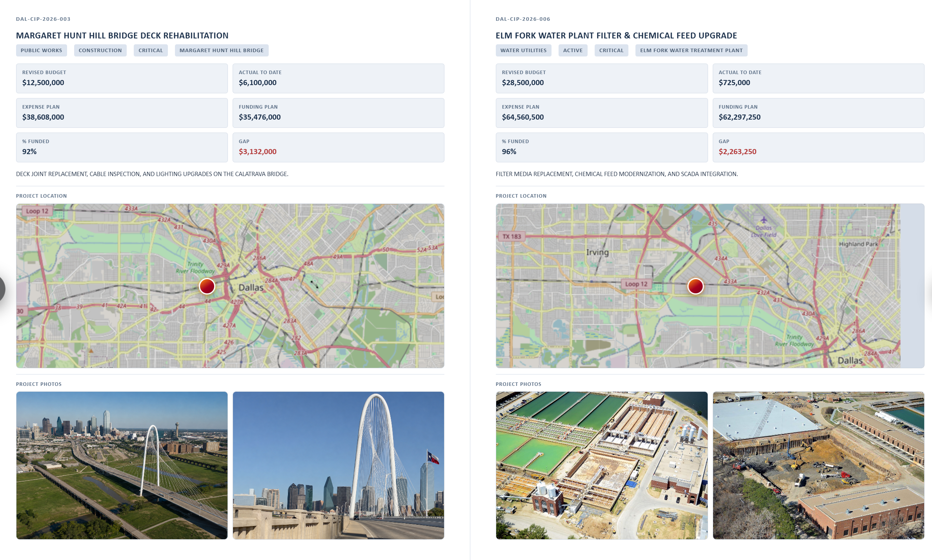Open the water plant green basins photo
This screenshot has width=932, height=560.
(x=602, y=465)
